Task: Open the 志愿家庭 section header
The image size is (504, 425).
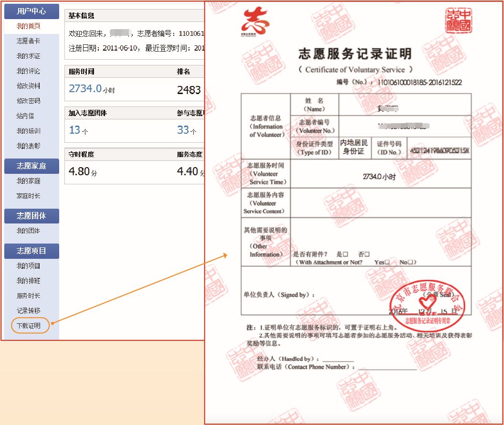Action: click(31, 166)
